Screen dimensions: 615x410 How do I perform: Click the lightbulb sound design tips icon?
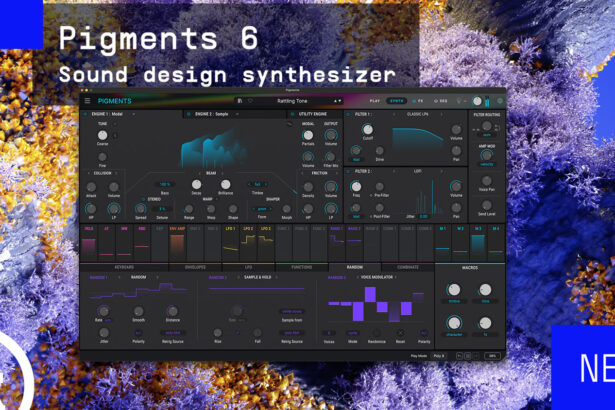pyautogui.click(x=459, y=101)
